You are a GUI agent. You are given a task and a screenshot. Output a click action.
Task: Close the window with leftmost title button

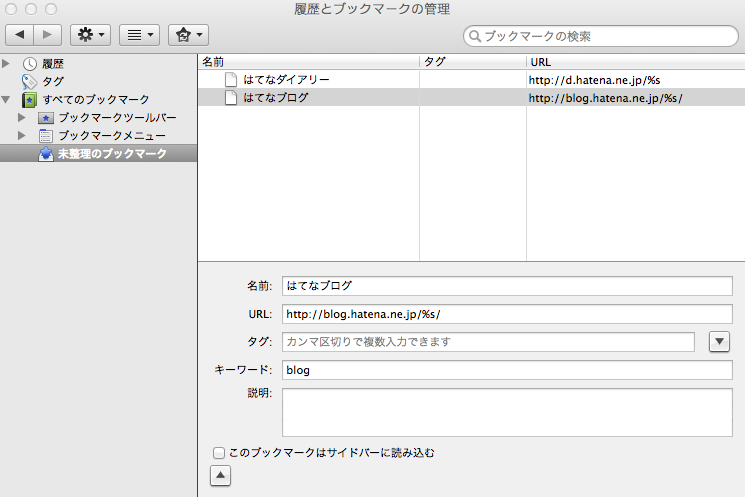(x=11, y=9)
